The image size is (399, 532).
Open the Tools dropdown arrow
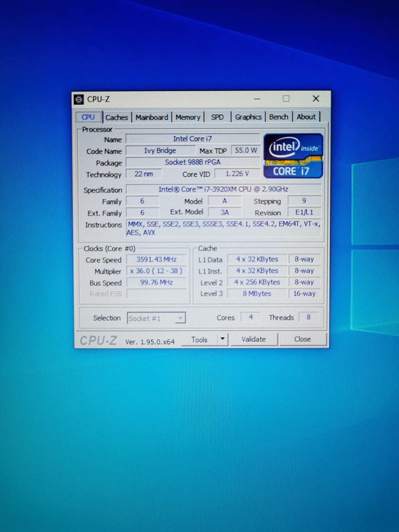[223, 338]
